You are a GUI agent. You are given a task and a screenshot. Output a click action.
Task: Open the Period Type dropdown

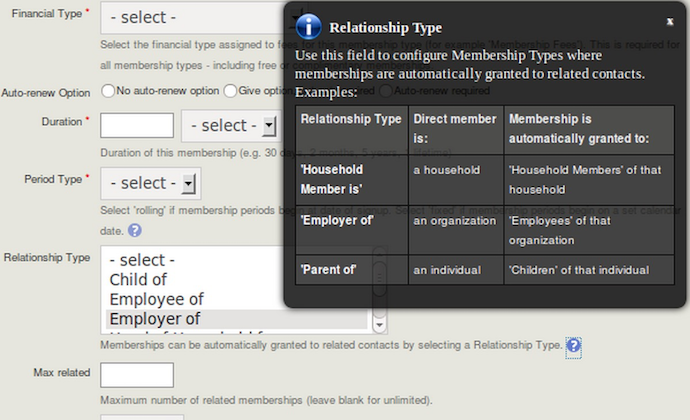(149, 183)
